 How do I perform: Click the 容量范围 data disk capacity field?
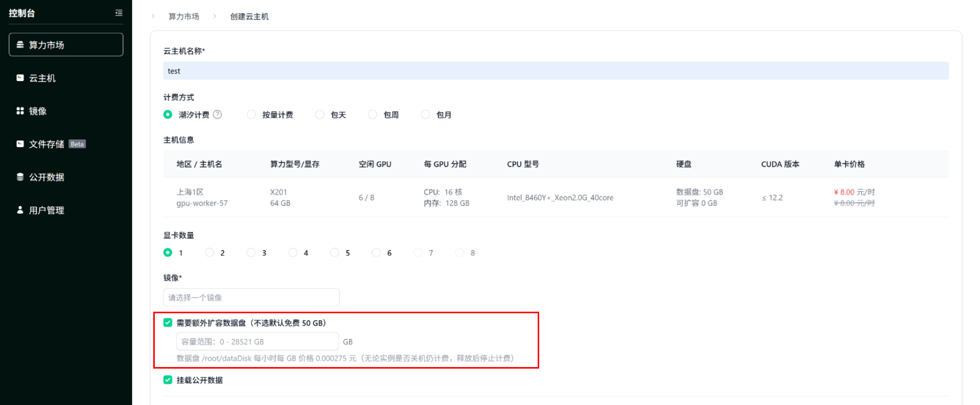(257, 341)
